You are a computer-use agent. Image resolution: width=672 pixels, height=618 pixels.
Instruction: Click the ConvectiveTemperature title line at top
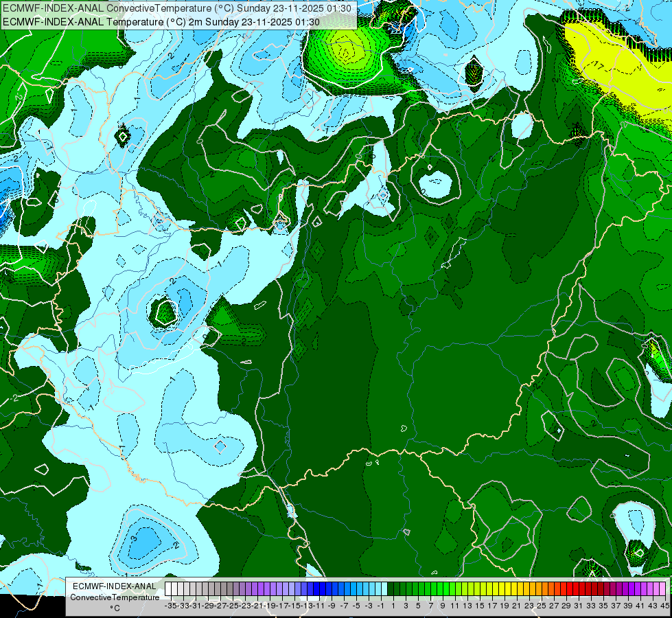(x=177, y=8)
